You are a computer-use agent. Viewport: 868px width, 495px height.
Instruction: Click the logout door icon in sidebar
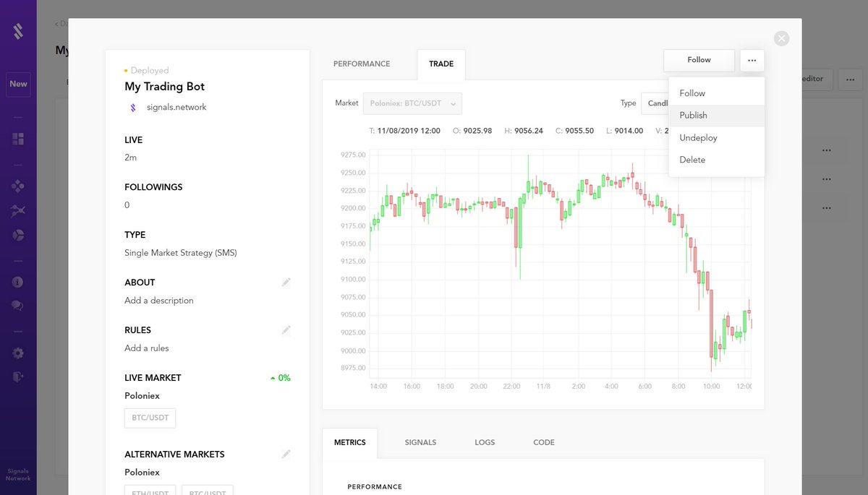pos(18,376)
